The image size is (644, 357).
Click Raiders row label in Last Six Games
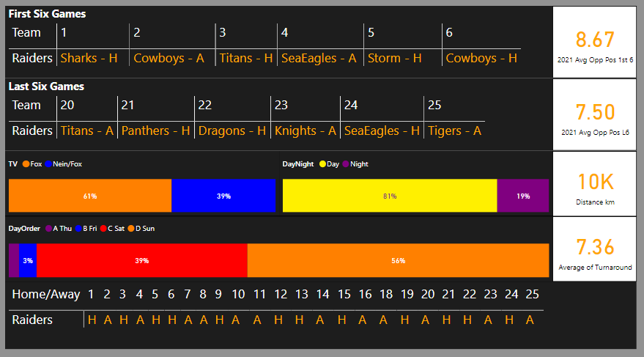(x=32, y=130)
